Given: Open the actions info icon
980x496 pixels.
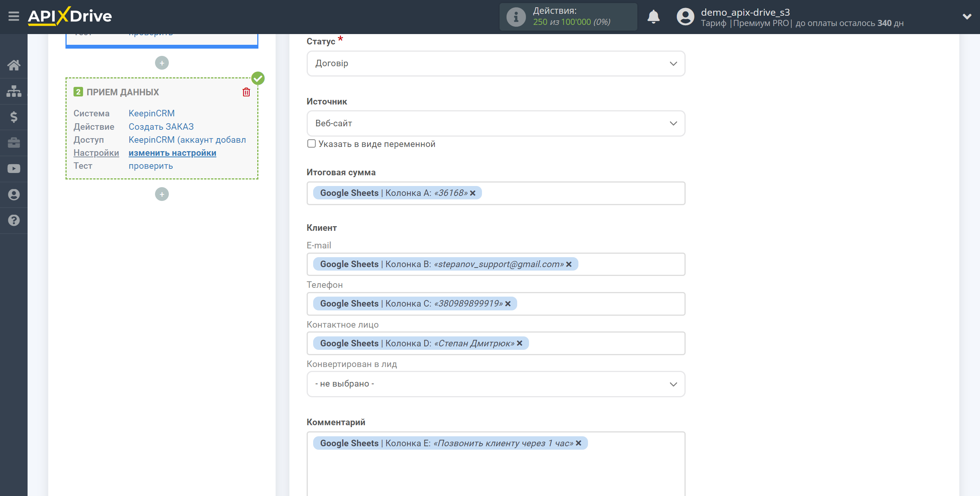Looking at the screenshot, I should (x=516, y=17).
